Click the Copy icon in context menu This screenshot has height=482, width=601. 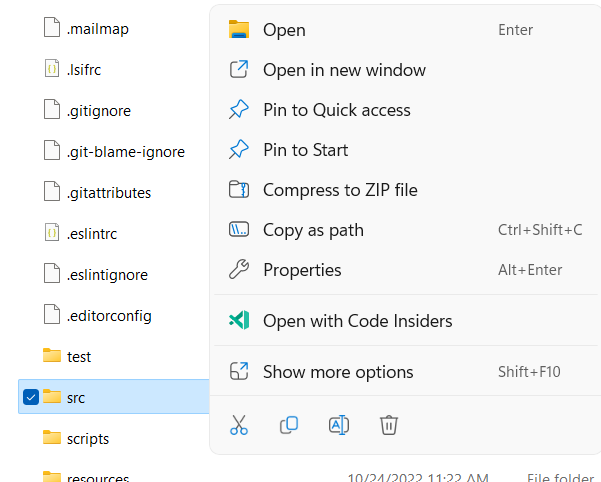coord(289,425)
